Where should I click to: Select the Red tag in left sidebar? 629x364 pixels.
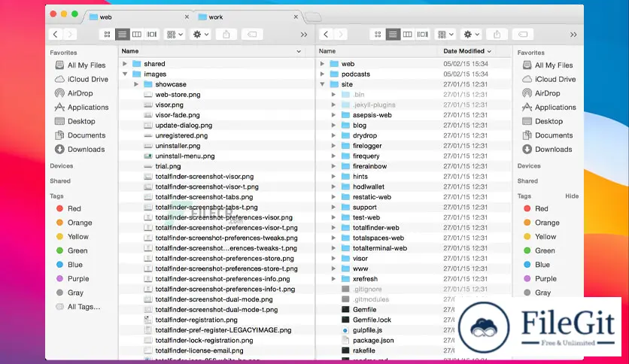(x=68, y=208)
